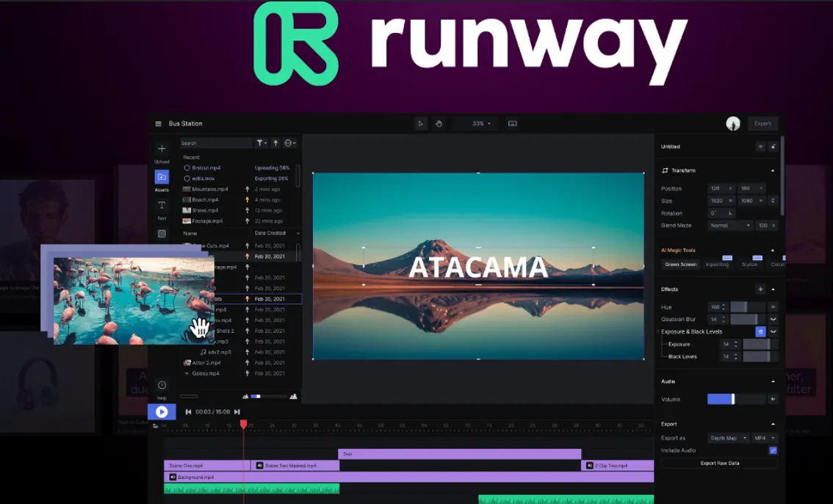Toggle the blue Exposure & Black Levels settings icon
Viewport: 833px width, 504px height.
pyautogui.click(x=760, y=331)
